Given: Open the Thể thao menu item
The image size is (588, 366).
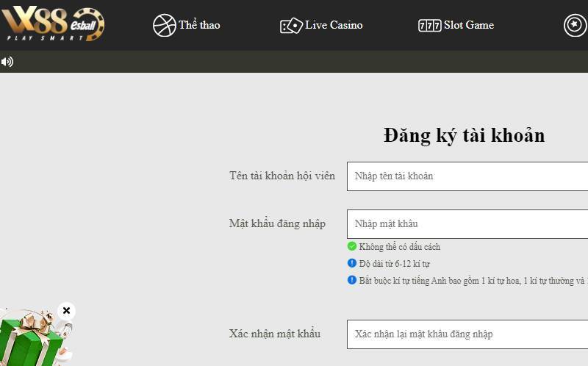Looking at the screenshot, I should tap(199, 25).
